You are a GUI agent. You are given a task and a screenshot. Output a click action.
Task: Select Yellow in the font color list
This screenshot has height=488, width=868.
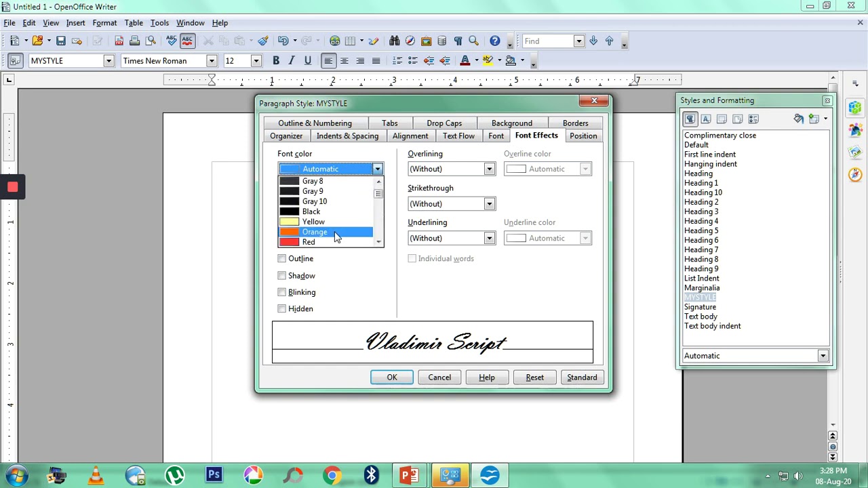click(x=325, y=222)
